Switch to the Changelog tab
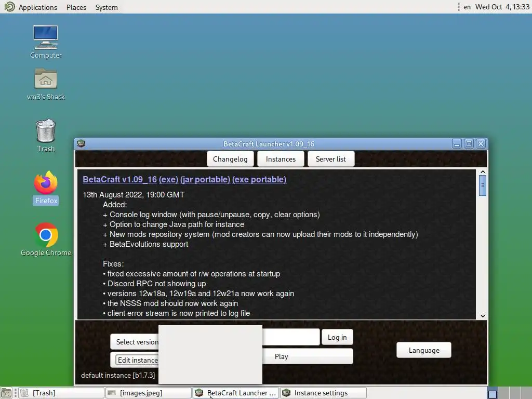 click(230, 159)
